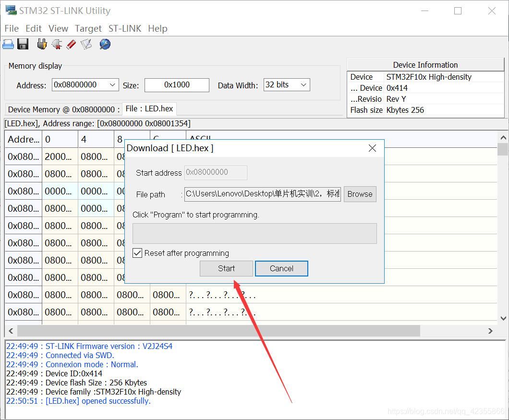Image resolution: width=509 pixels, height=420 pixels.
Task: Click the Program verify toolbar icon
Action: [86, 44]
